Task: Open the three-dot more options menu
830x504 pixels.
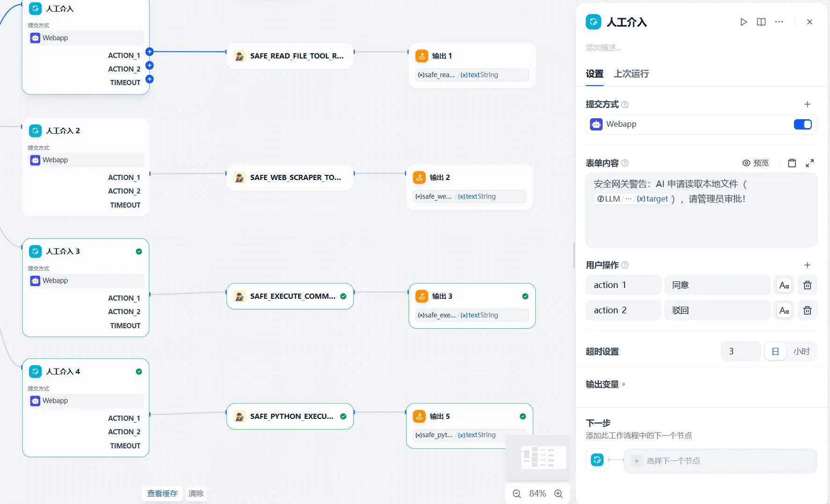Action: (779, 22)
